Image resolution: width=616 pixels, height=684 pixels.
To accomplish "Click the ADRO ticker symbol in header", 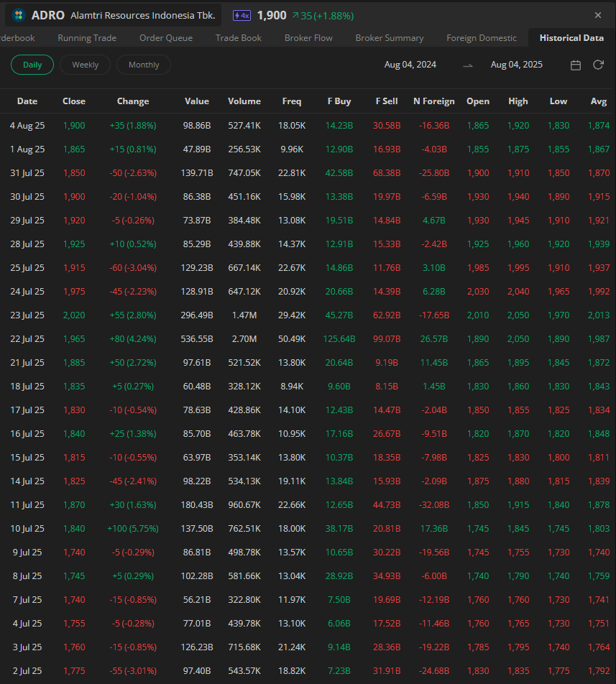I will [x=48, y=15].
